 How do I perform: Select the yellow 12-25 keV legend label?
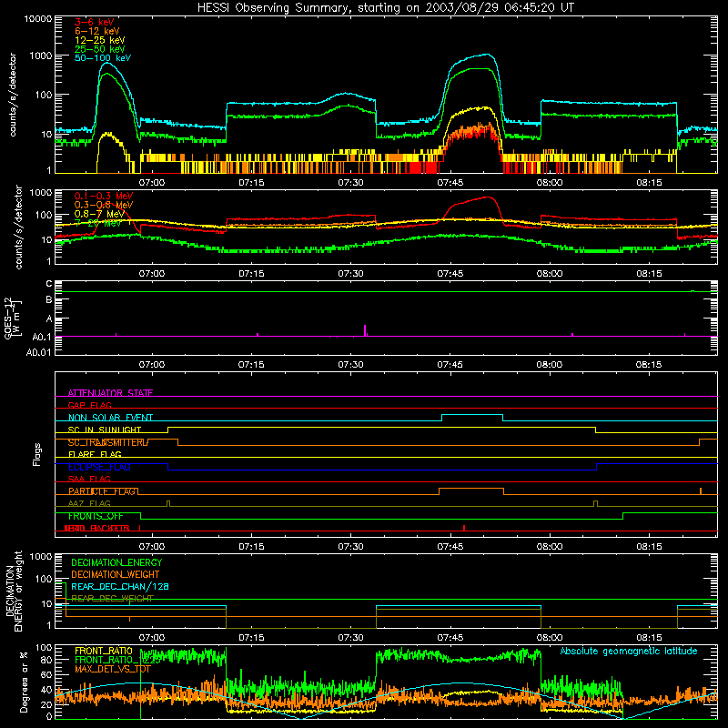100,40
